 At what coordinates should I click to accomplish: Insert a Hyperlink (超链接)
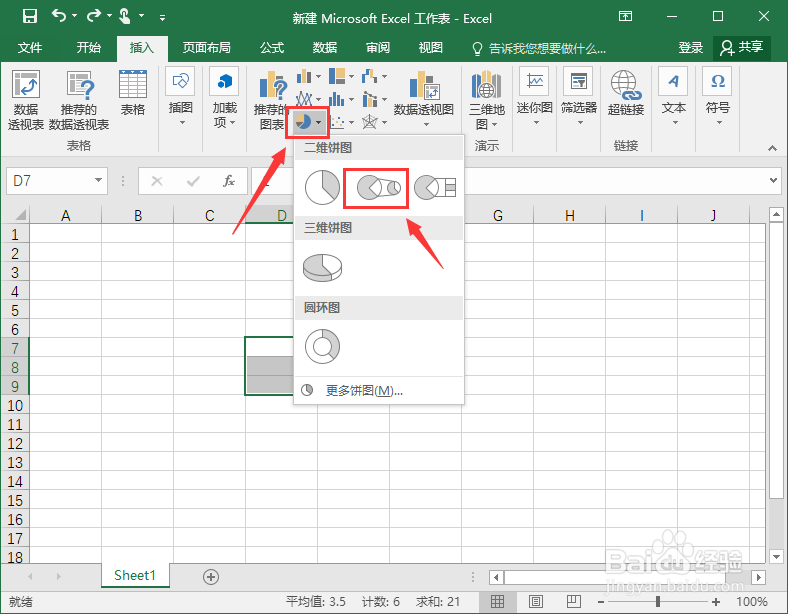pos(626,93)
